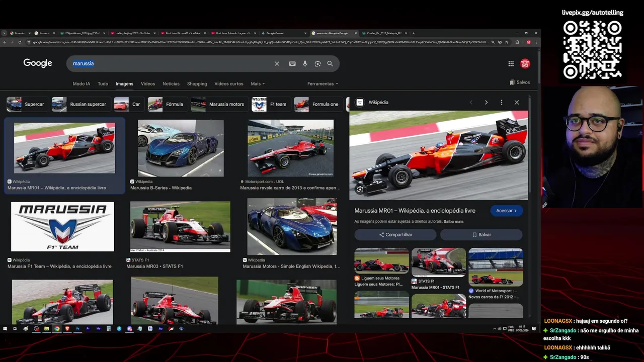The width and height of the screenshot is (644, 362).
Task: Open the Google account avatar
Action: (525, 64)
